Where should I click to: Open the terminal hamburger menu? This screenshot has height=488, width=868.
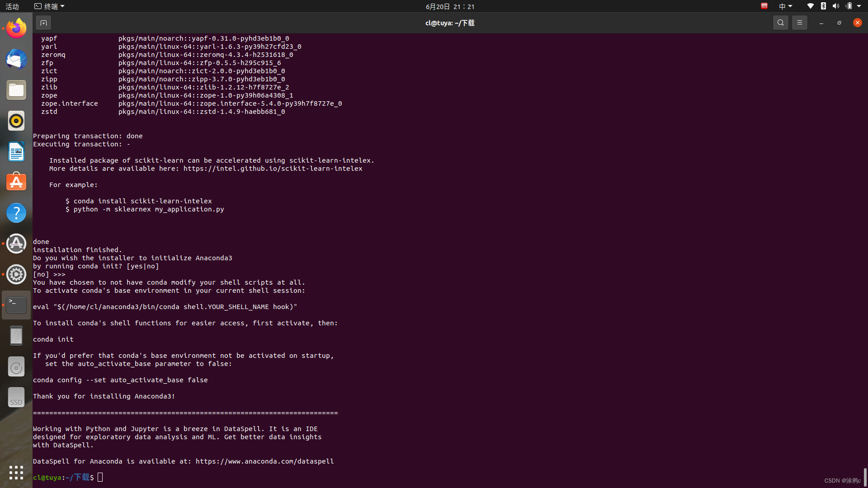click(x=799, y=23)
